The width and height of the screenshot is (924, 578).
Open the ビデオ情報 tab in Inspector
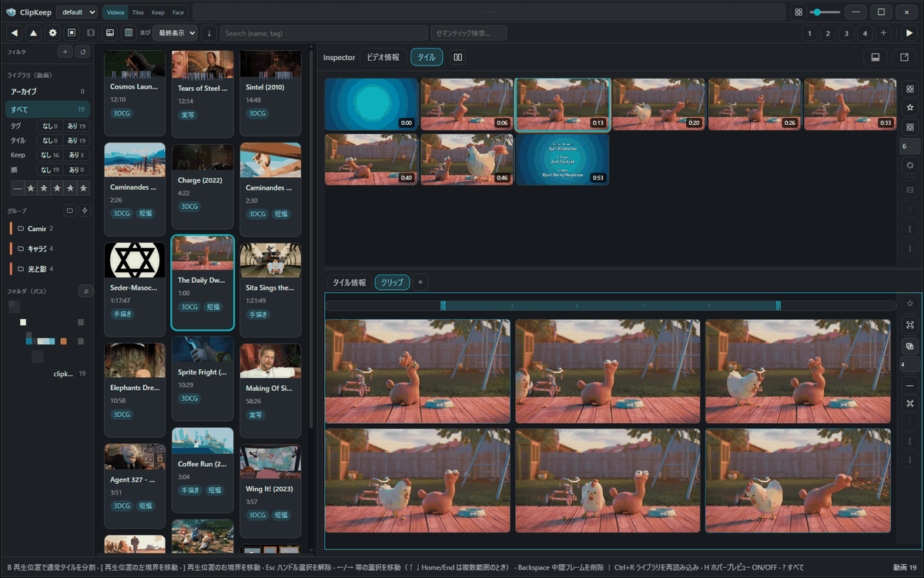coord(383,57)
